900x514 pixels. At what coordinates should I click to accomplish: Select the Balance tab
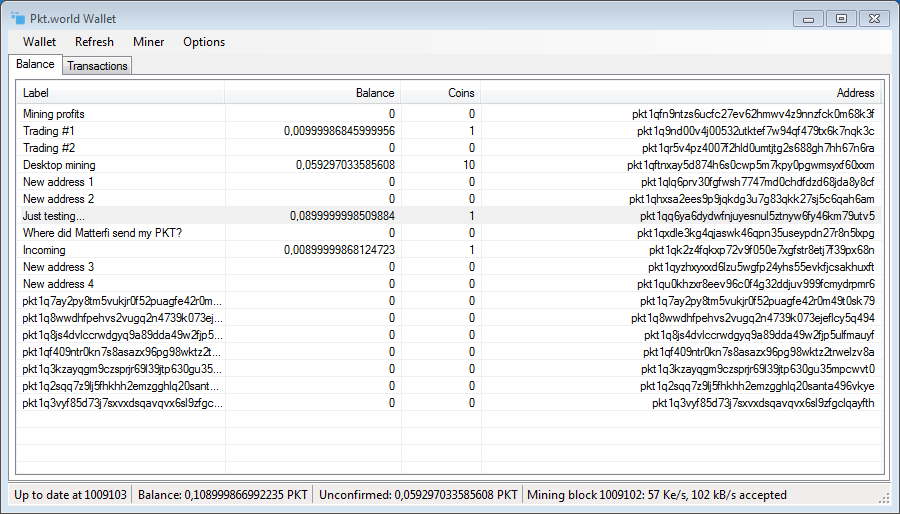point(35,64)
